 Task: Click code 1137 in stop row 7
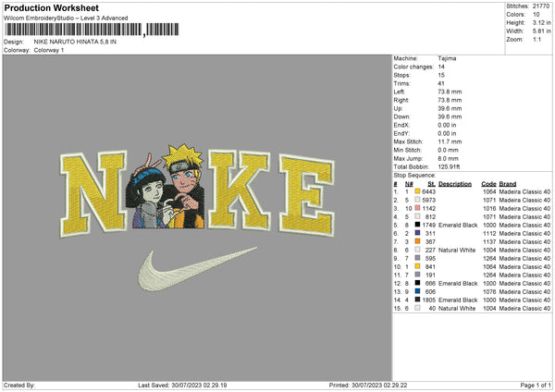point(489,241)
